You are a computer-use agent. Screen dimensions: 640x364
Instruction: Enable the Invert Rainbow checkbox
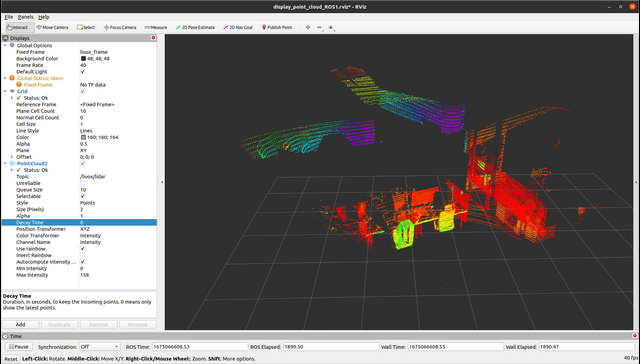[x=82, y=255]
